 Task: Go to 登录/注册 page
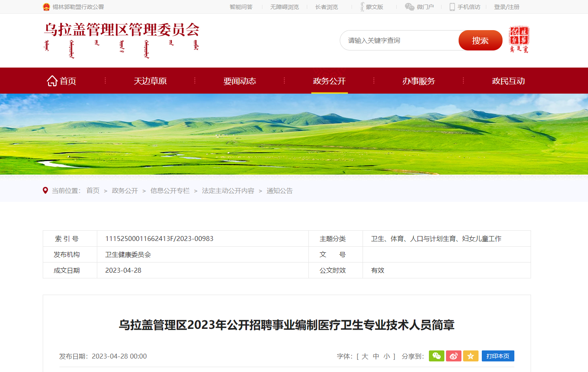[x=507, y=7]
